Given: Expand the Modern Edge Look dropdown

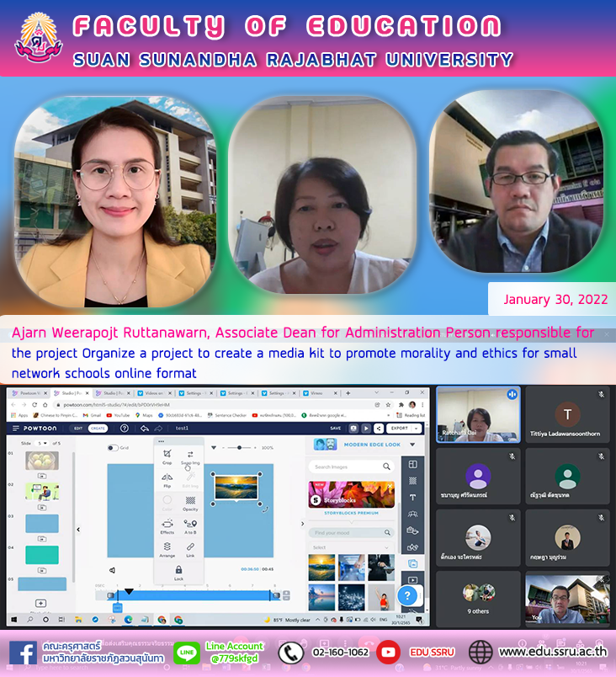Looking at the screenshot, I should point(412,445).
